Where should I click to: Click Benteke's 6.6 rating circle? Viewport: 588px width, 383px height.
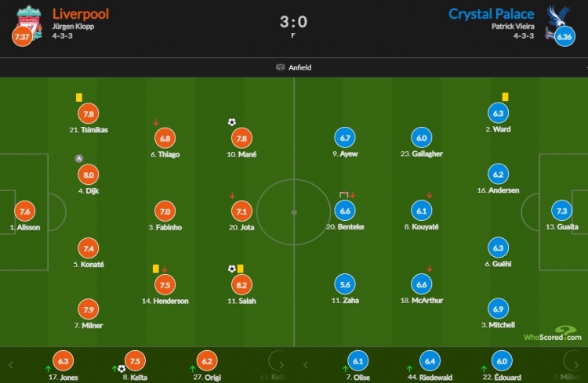point(345,211)
